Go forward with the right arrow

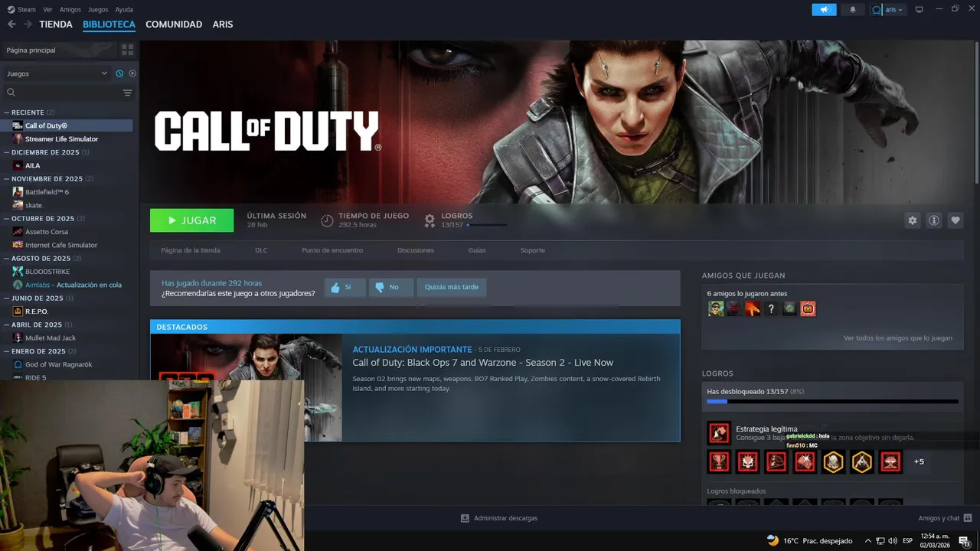point(28,24)
